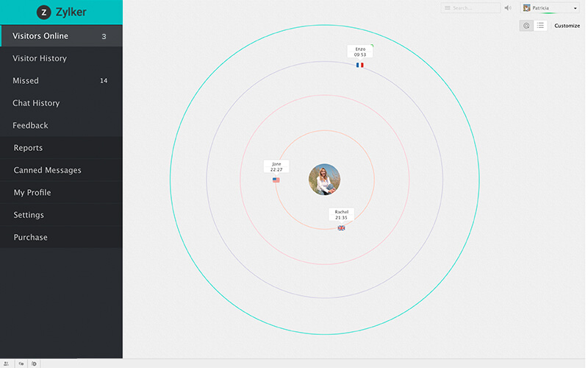588x368 pixels.
Task: Mute sound with the speaker icon
Action: click(508, 8)
